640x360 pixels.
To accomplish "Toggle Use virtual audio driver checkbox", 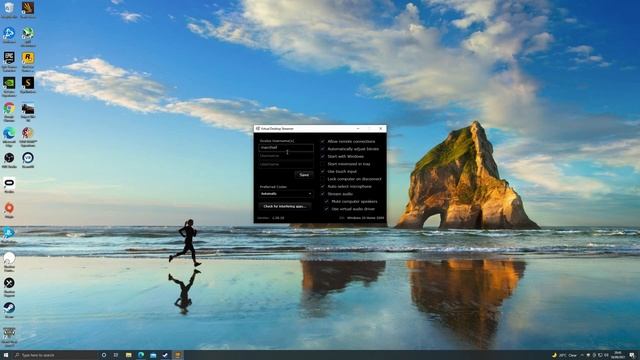I will tap(327, 209).
